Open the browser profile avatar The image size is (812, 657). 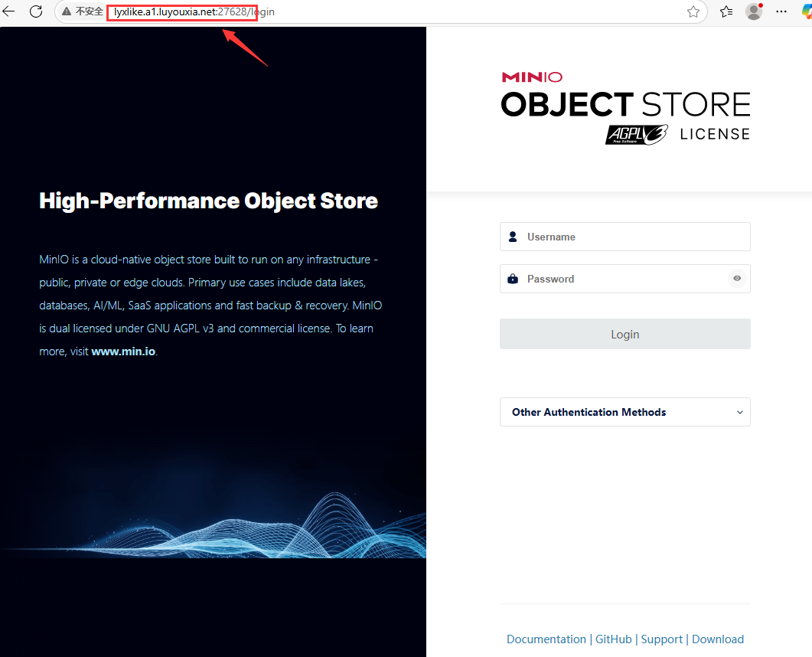754,11
